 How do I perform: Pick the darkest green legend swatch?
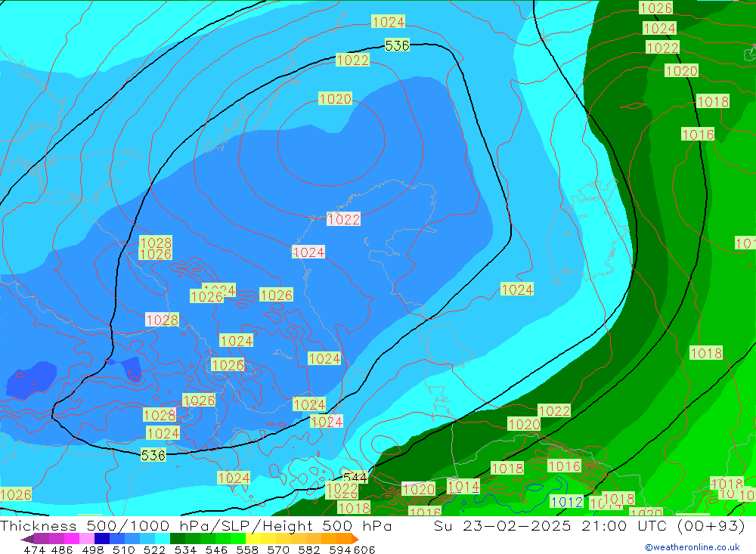click(178, 539)
